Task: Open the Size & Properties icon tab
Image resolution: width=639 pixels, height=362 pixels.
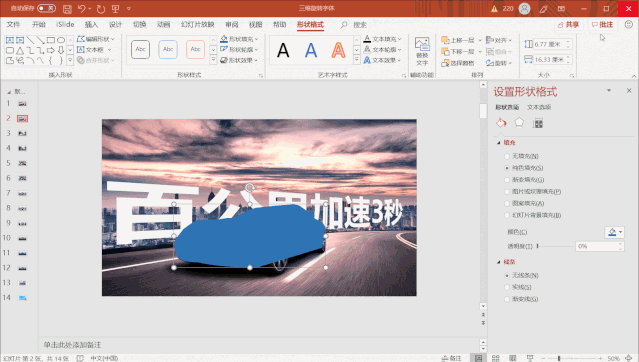Action: point(538,123)
